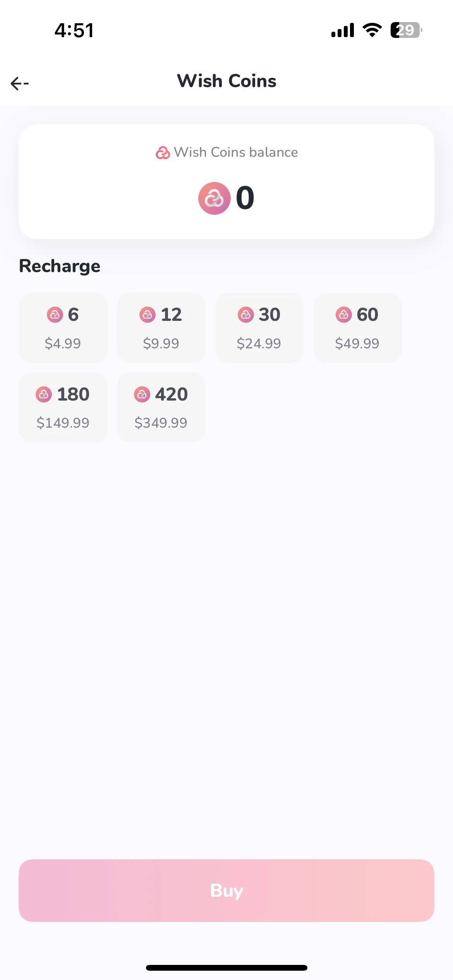Tap the Recharge section heading
453x980 pixels.
pos(60,266)
